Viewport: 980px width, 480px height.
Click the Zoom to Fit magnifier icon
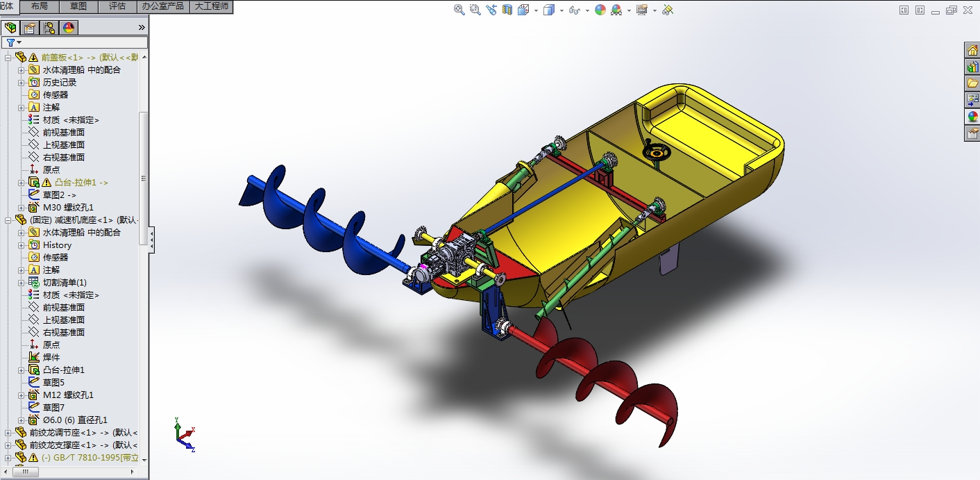pos(459,10)
